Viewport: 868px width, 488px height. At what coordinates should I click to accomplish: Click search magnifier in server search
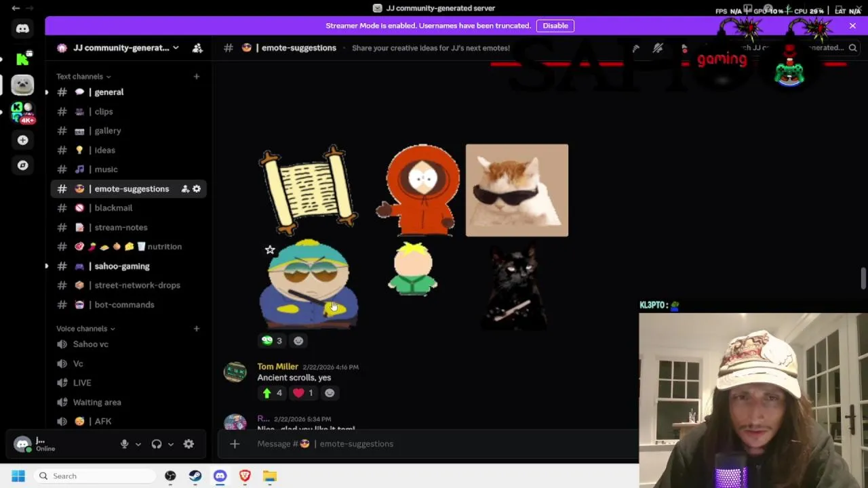coord(852,48)
